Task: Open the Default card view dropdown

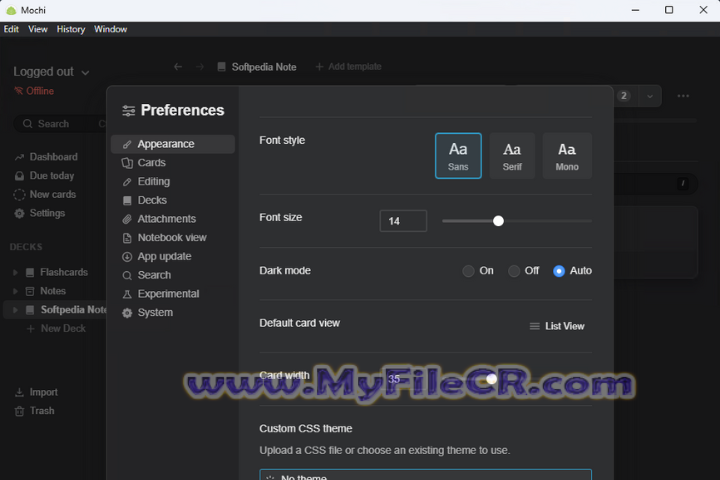Action: click(x=557, y=326)
